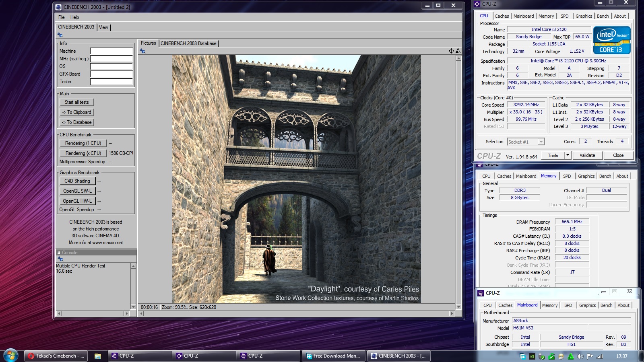Click the 3292.14 MHz Core Speed value
Screen dimensions: 644x362
[526, 105]
